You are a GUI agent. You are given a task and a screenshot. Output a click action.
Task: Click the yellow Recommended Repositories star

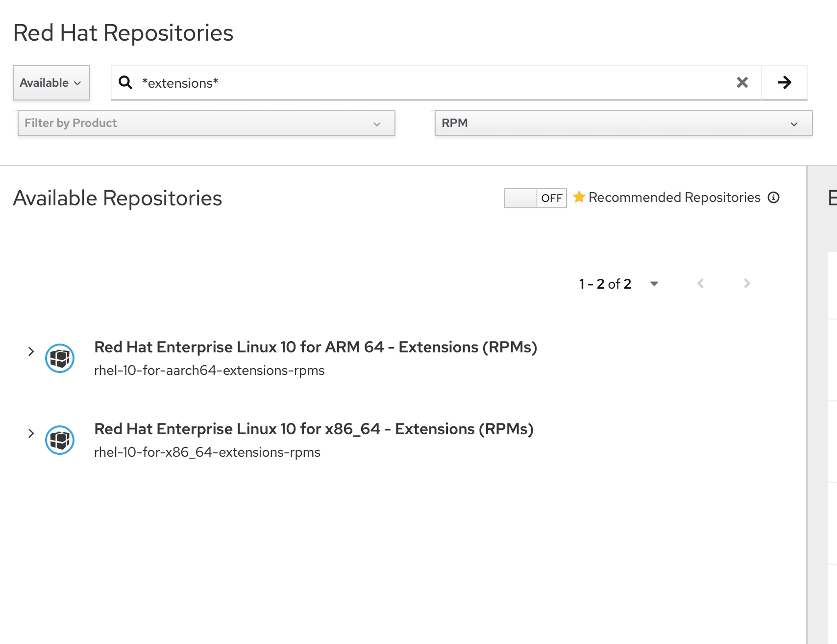[x=579, y=197]
